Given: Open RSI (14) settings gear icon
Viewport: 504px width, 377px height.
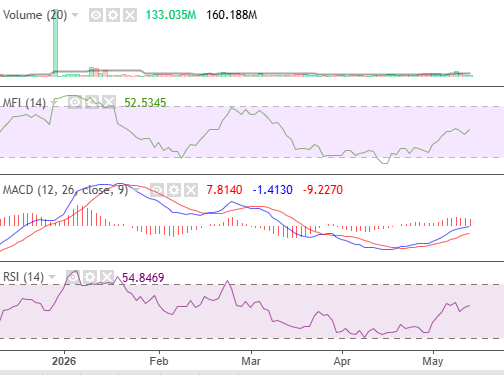Looking at the screenshot, I should 90,277.
